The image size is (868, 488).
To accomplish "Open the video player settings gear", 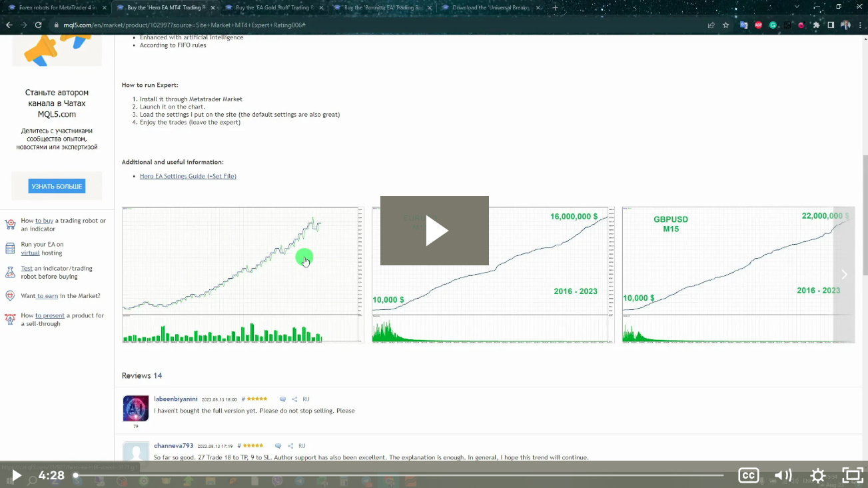I will point(817,475).
